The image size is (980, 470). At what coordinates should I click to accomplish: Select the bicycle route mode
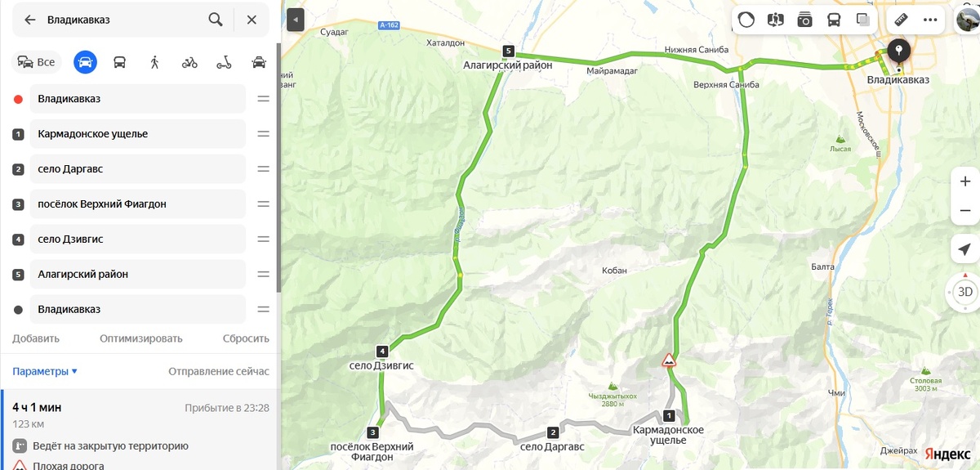click(x=189, y=62)
